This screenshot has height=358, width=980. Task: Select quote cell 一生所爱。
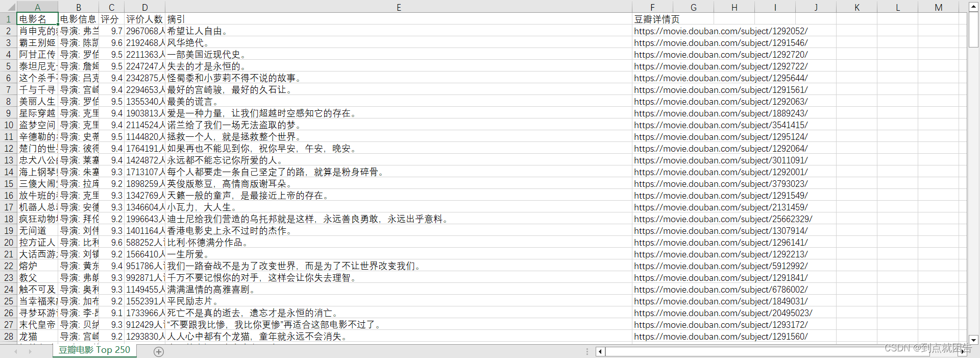tap(399, 254)
